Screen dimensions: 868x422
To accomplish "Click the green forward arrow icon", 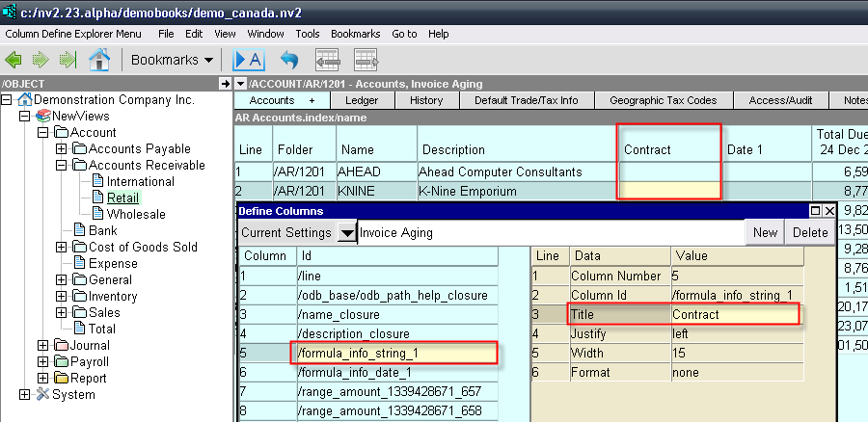I will [x=40, y=59].
